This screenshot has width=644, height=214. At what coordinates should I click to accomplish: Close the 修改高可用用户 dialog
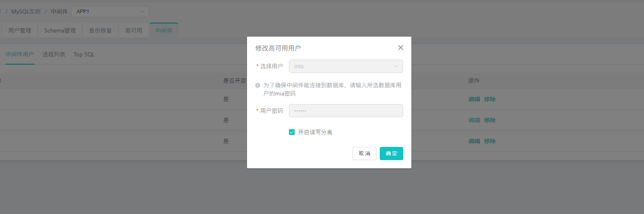point(401,48)
